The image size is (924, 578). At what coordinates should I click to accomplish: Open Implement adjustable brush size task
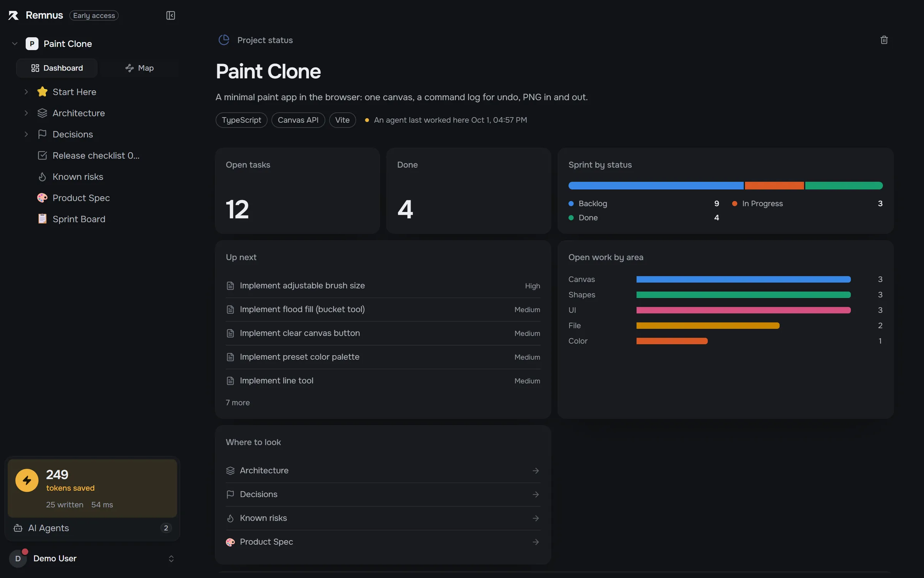383,286
